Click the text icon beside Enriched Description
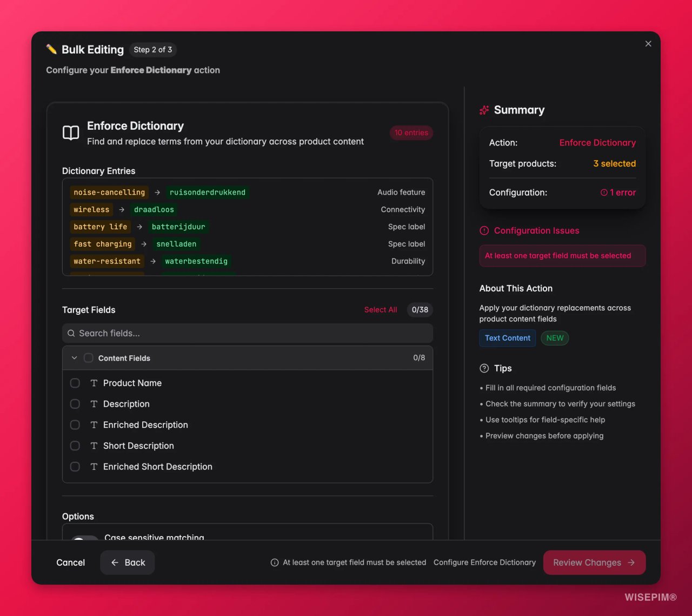This screenshot has width=692, height=616. [94, 425]
